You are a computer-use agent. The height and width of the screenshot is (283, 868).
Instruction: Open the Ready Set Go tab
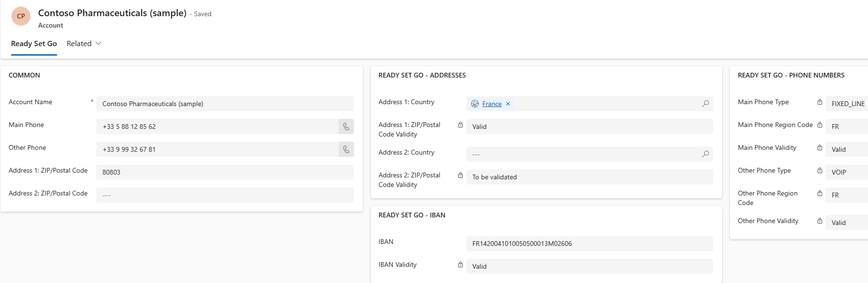pos(34,44)
